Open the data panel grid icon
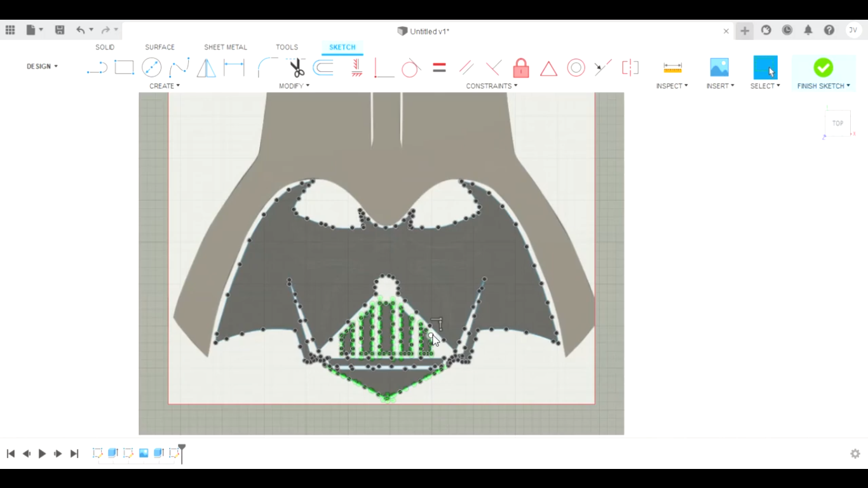This screenshot has width=868, height=488. coord(10,30)
